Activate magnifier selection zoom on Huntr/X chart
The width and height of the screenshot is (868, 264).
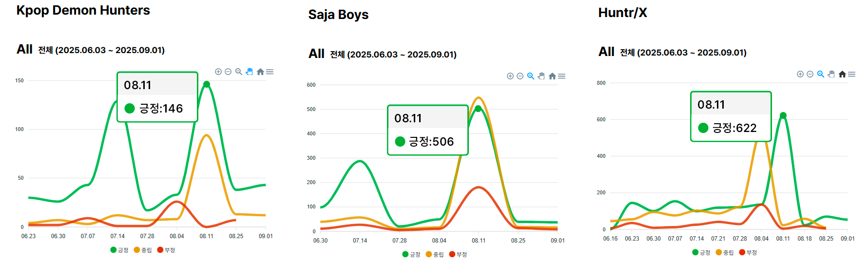click(821, 74)
